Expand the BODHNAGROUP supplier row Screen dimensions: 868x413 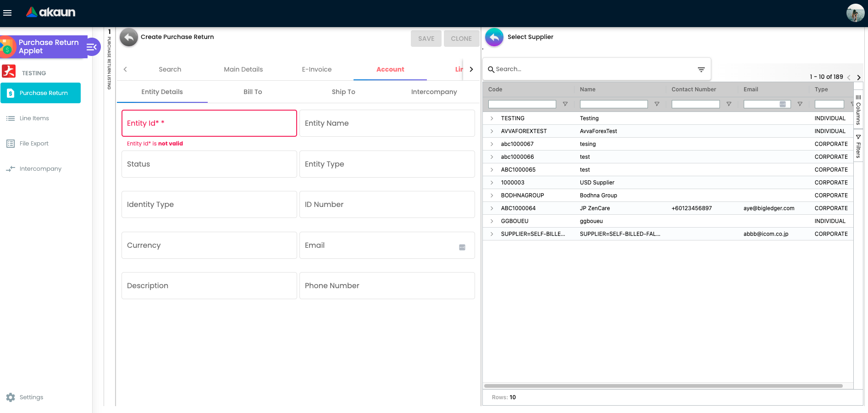point(492,195)
